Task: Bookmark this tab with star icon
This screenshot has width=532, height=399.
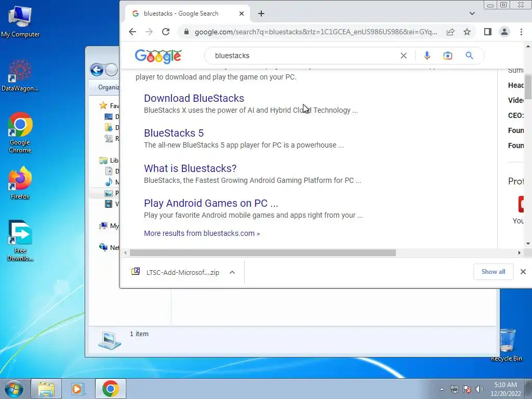Action: pos(467,32)
